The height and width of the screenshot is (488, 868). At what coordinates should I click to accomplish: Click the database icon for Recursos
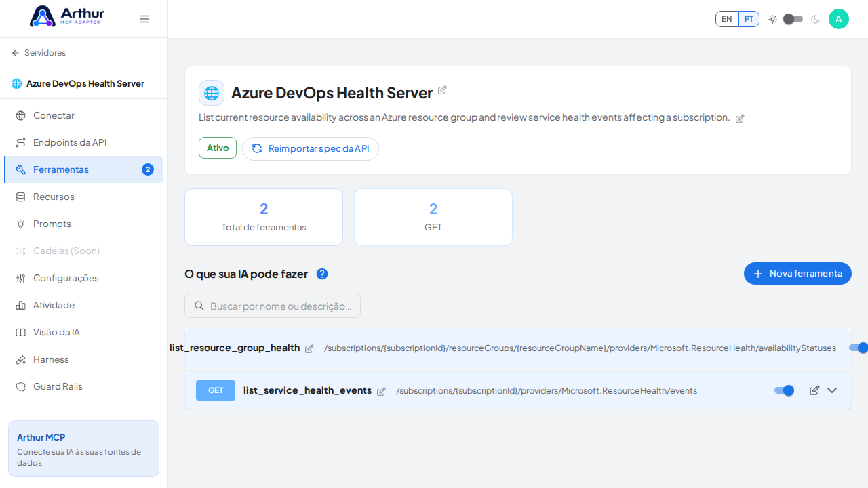[21, 197]
